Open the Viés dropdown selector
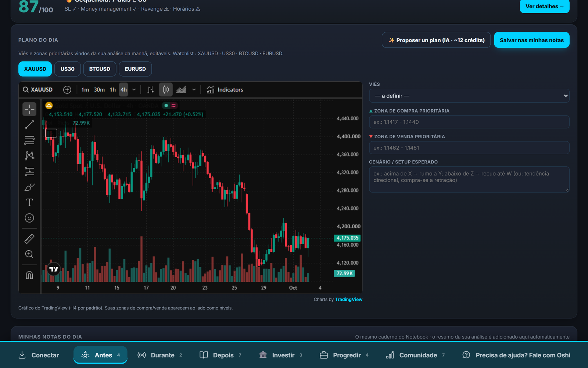 click(469, 96)
